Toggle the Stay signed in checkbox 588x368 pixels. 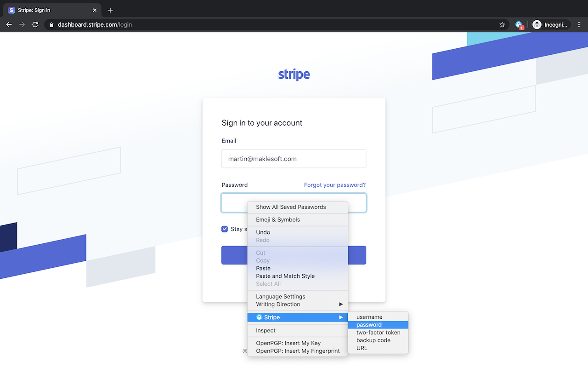pos(225,229)
